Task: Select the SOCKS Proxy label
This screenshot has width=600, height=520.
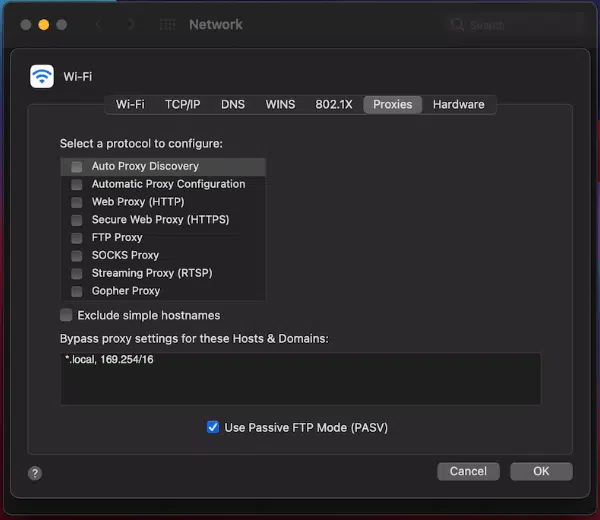Action: (x=125, y=255)
